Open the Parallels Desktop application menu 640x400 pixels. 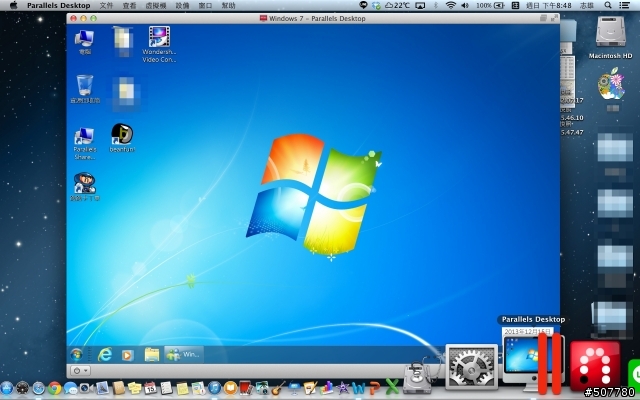(x=58, y=5)
